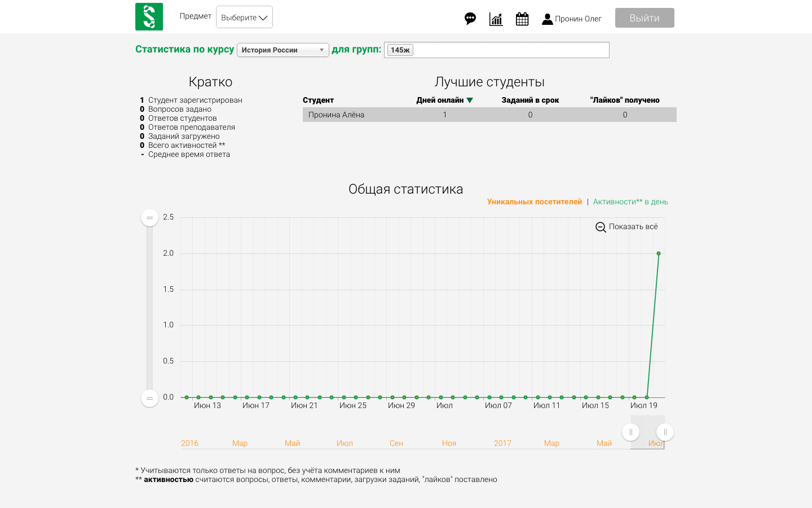Screen dimensions: 812x508
Task: Click the top vertical axis slider handle
Action: coord(149,218)
